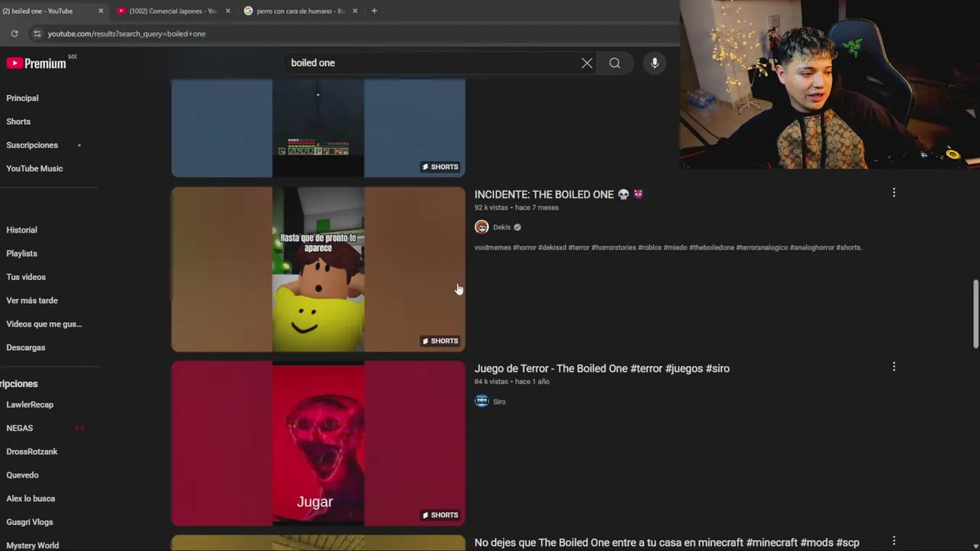
Task: Open Quevedo subscription channel
Action: point(22,475)
